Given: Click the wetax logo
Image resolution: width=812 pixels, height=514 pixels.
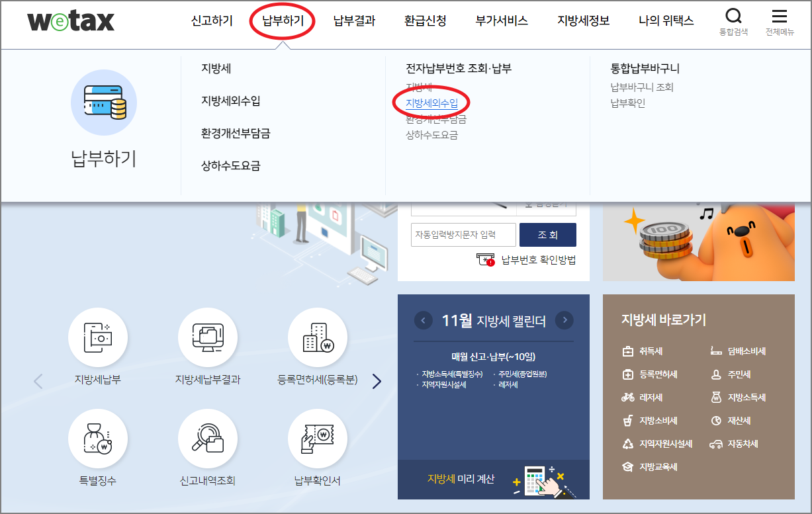Looking at the screenshot, I should coord(71,21).
